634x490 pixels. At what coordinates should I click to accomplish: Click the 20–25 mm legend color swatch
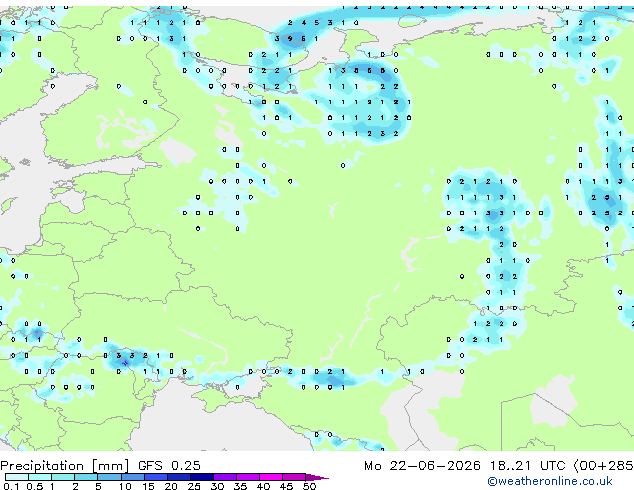[179, 477]
